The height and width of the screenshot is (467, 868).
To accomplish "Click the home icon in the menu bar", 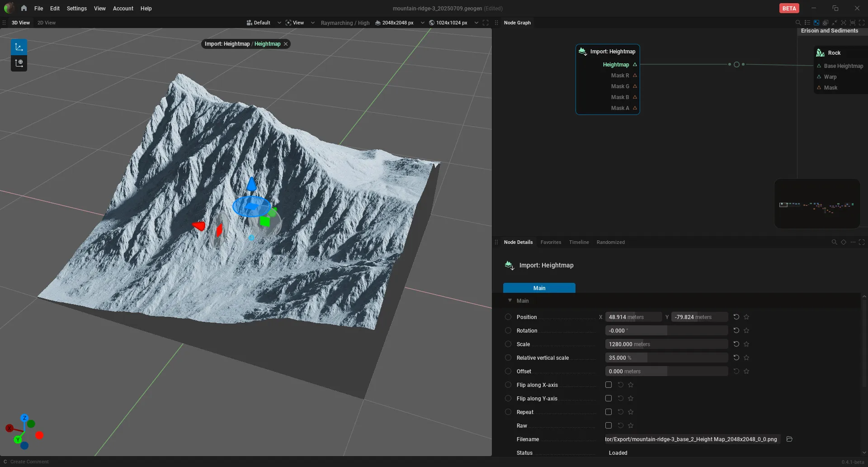I will 24,8.
